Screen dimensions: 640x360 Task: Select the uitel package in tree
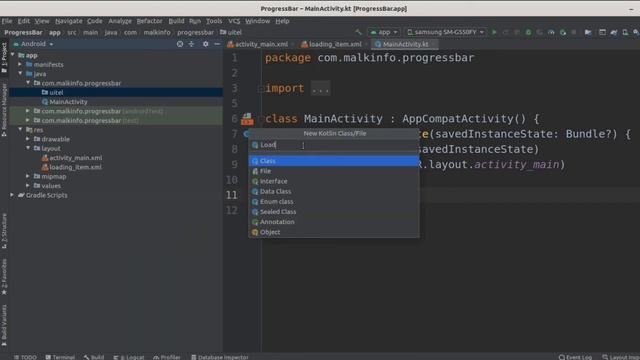(x=56, y=92)
